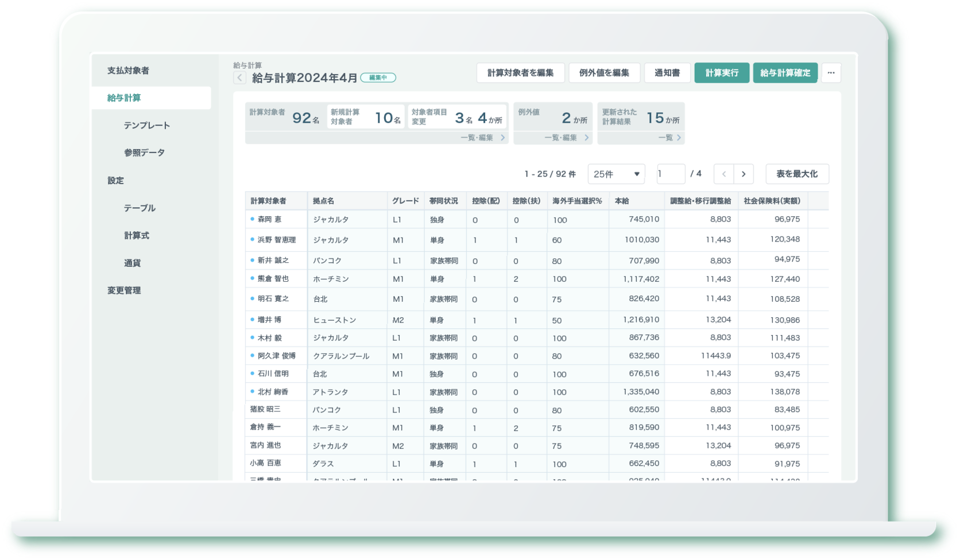Click location cell アトランタ
Viewport: 960px width, 560px height.
point(330,392)
